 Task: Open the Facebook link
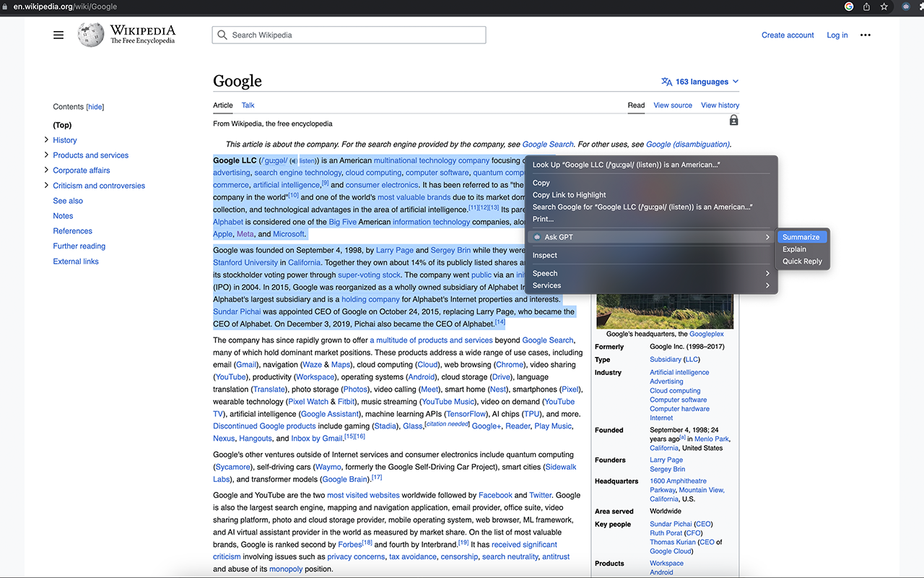click(495, 495)
